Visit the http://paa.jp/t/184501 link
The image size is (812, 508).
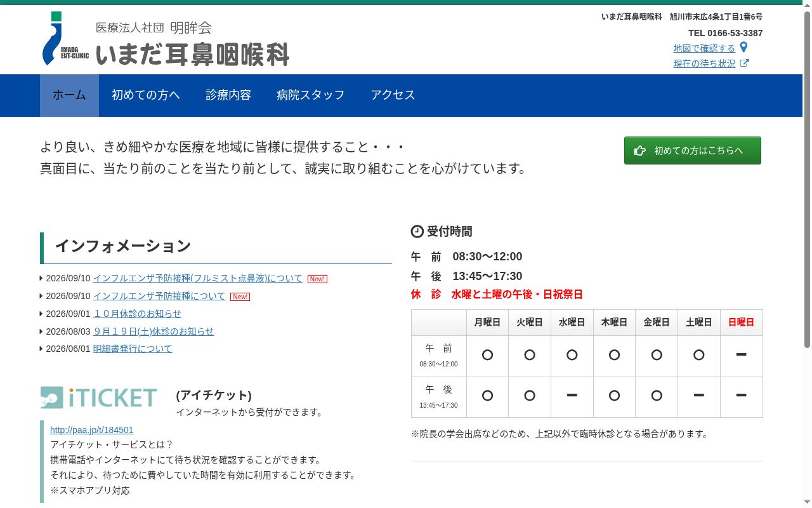pyautogui.click(x=92, y=430)
